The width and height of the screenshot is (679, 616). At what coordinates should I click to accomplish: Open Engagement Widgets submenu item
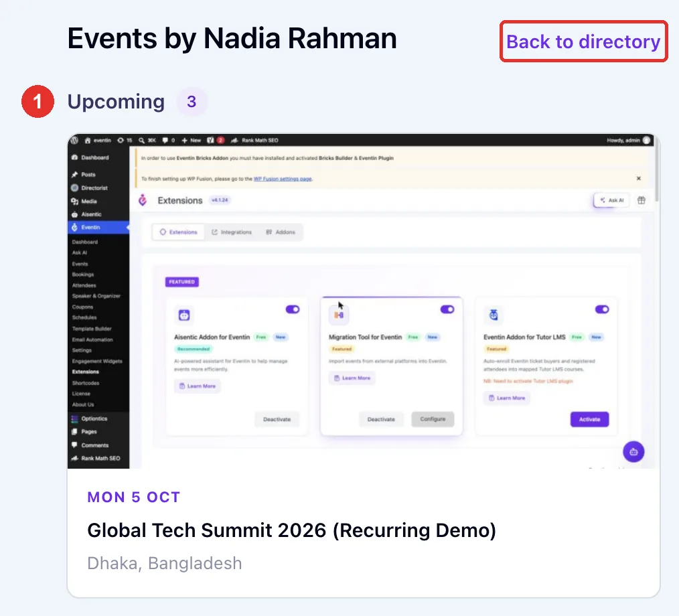click(x=97, y=361)
